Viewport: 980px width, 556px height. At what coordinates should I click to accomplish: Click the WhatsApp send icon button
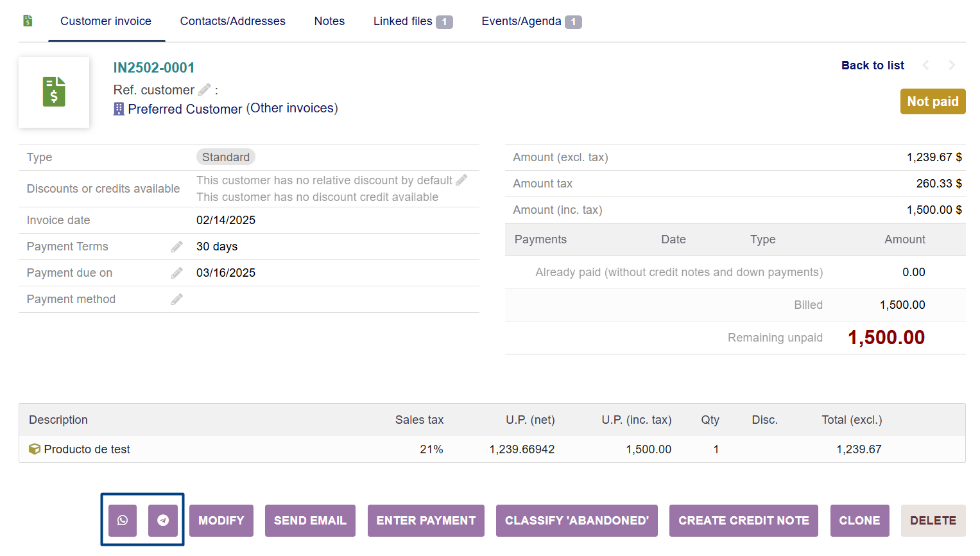[123, 520]
